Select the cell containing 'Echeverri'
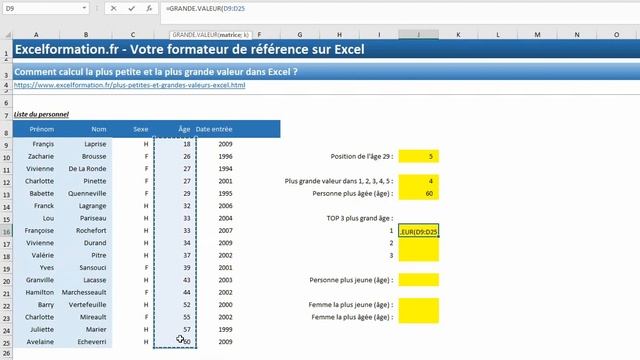640x360 pixels. [86, 342]
